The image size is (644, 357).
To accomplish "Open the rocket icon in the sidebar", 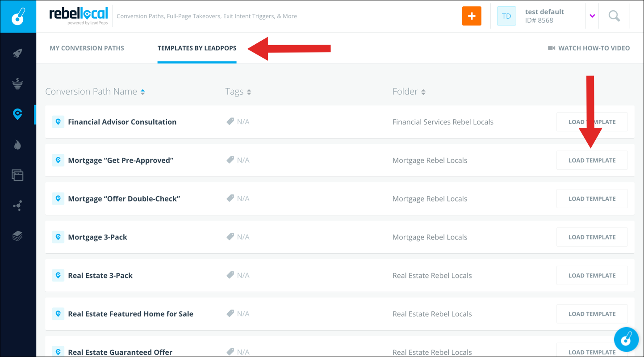I will click(17, 54).
